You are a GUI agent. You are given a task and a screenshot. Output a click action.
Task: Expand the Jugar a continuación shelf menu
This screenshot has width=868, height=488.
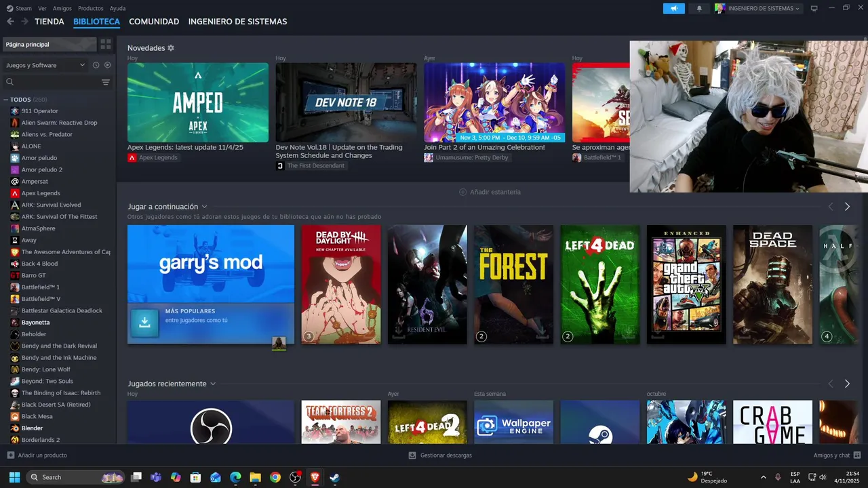(204, 207)
